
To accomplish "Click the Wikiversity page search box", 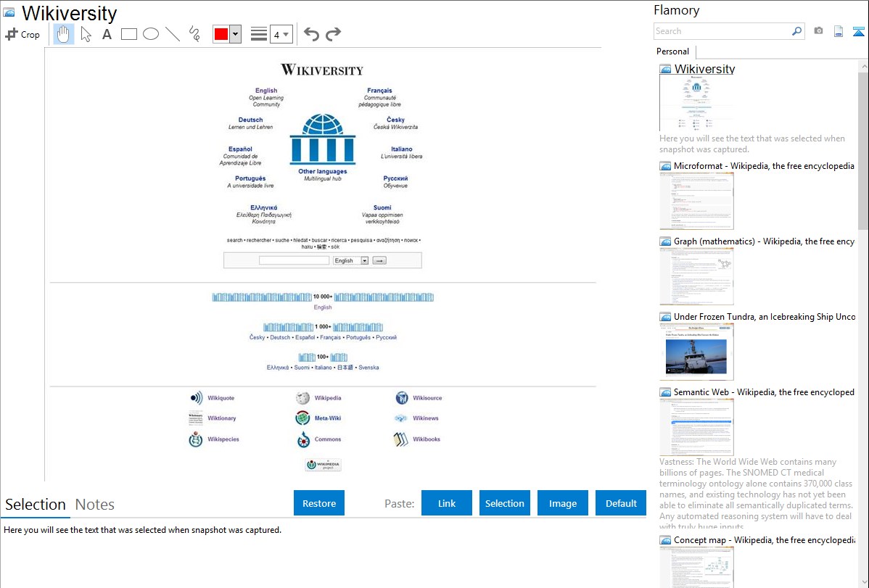I will coord(294,260).
